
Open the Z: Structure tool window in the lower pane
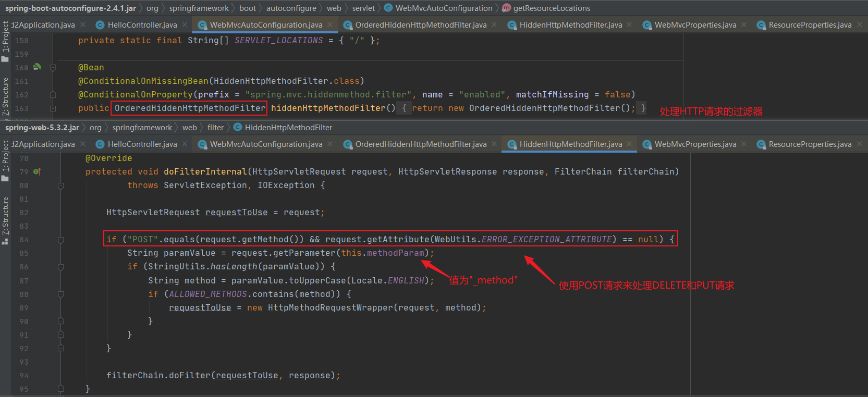[5, 220]
